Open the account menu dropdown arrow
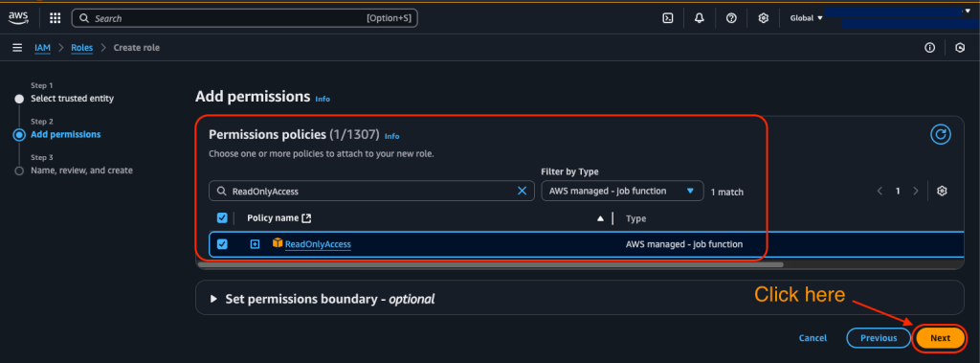 [968, 11]
